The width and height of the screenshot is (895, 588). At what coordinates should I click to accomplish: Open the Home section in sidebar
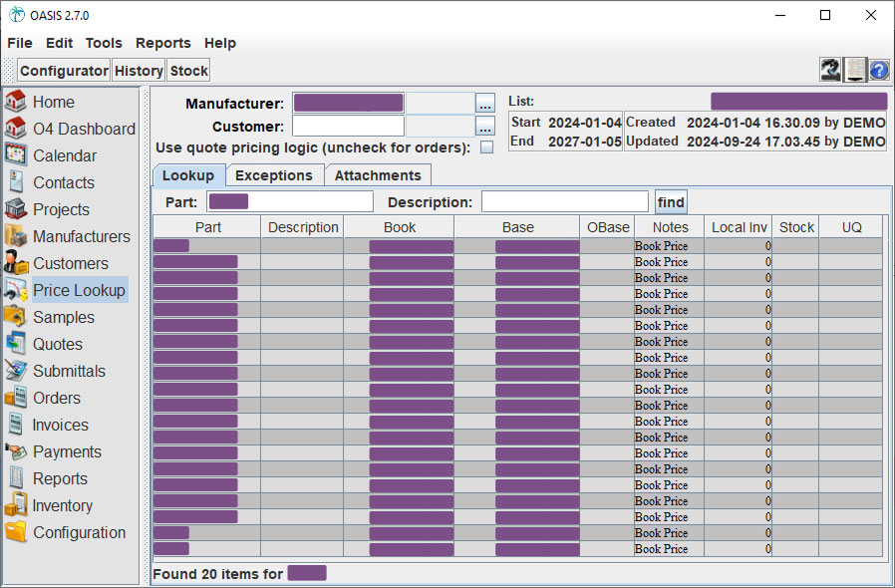(x=53, y=102)
